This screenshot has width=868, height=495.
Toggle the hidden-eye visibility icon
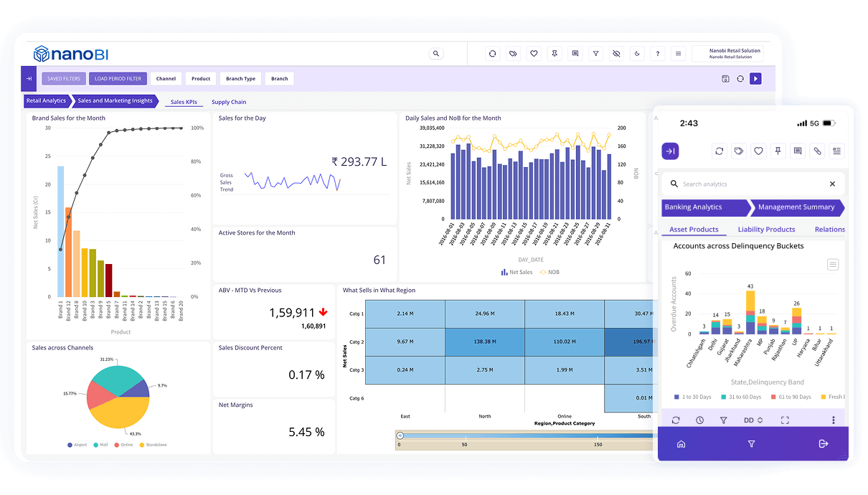(616, 54)
